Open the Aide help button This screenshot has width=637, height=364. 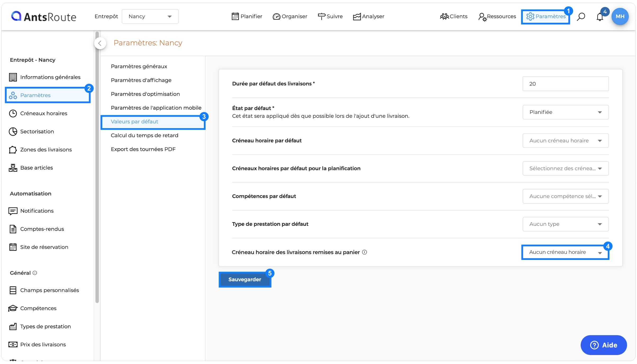(603, 345)
